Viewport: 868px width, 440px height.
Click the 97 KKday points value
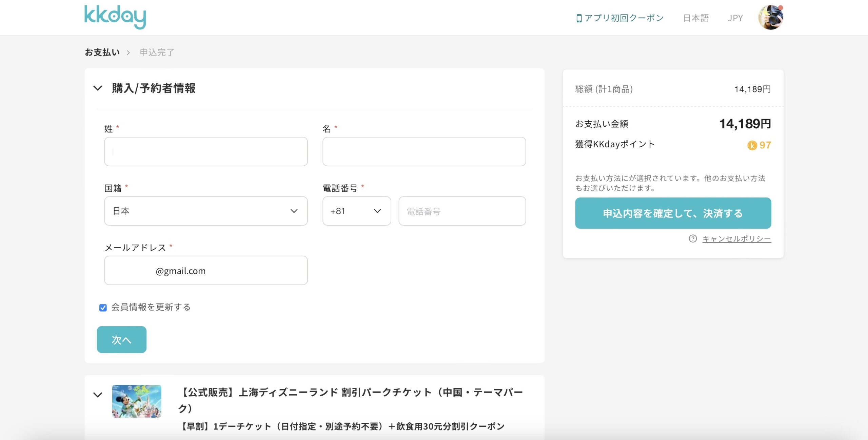coord(765,145)
